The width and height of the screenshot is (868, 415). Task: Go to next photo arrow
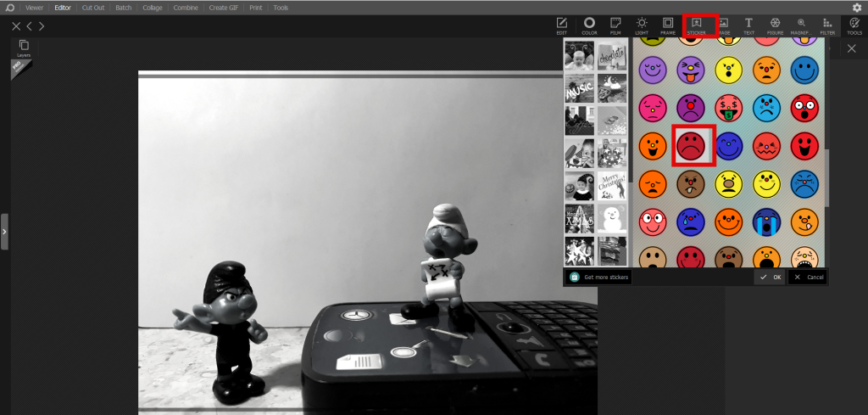(x=42, y=26)
